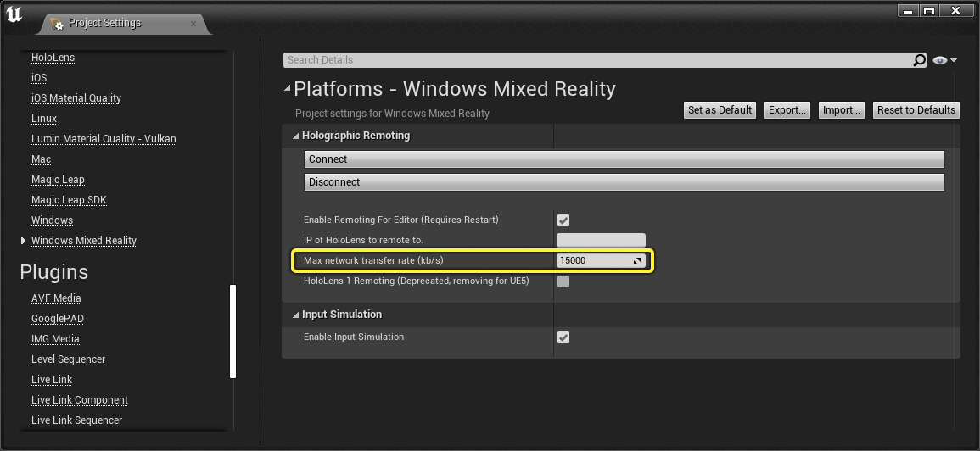Open Magic Leap settings
Viewport: 980px width, 451px height.
coord(59,180)
